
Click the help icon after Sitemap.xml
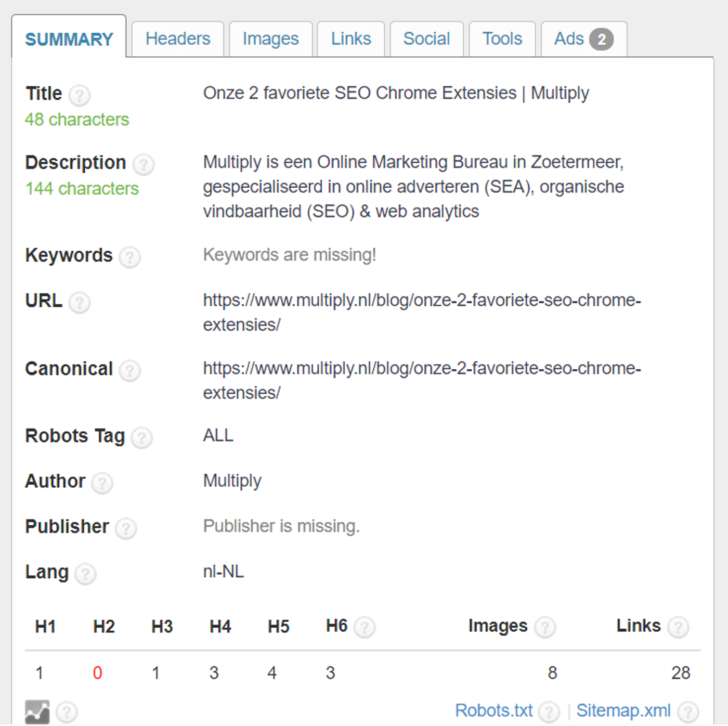(x=688, y=712)
